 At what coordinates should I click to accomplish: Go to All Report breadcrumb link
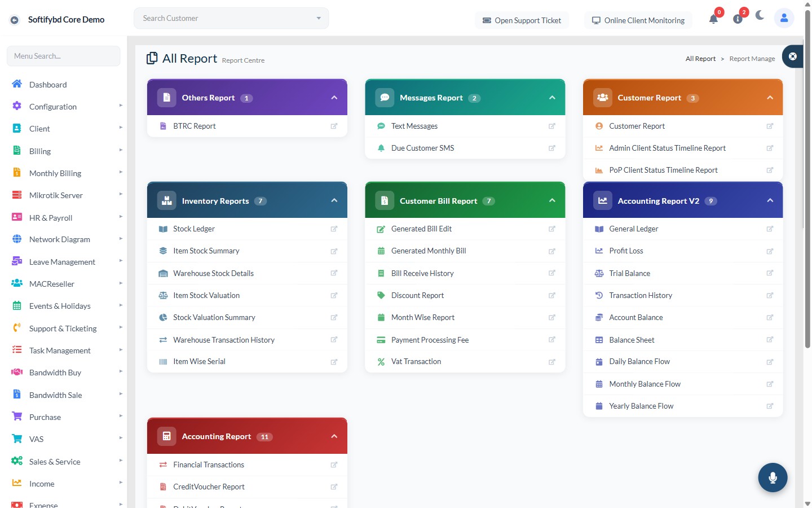pos(700,59)
